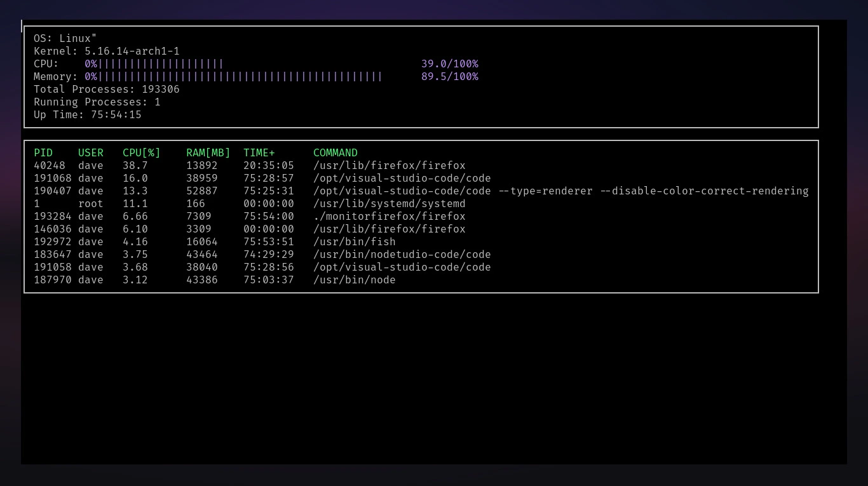Select PID 183647
The image size is (868, 486).
[53, 255]
